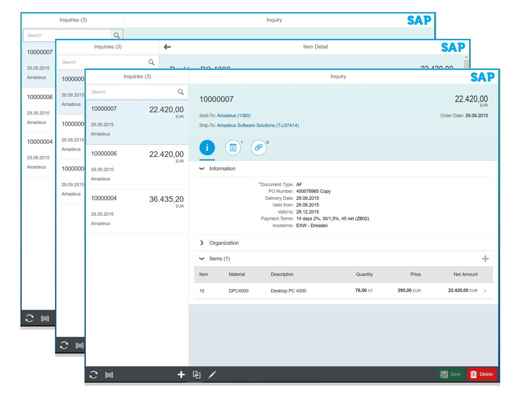Expand the Organization section
532x400 pixels.
click(x=202, y=243)
